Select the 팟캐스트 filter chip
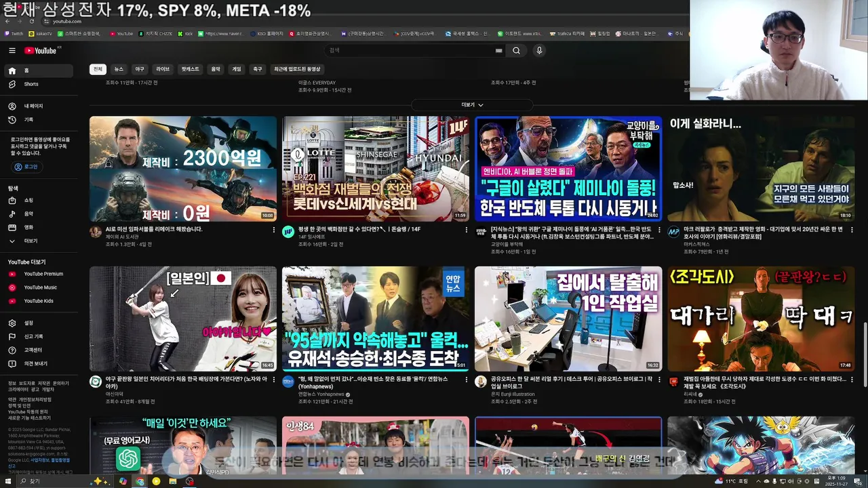Screen dimensions: 868x488 pyautogui.click(x=190, y=69)
